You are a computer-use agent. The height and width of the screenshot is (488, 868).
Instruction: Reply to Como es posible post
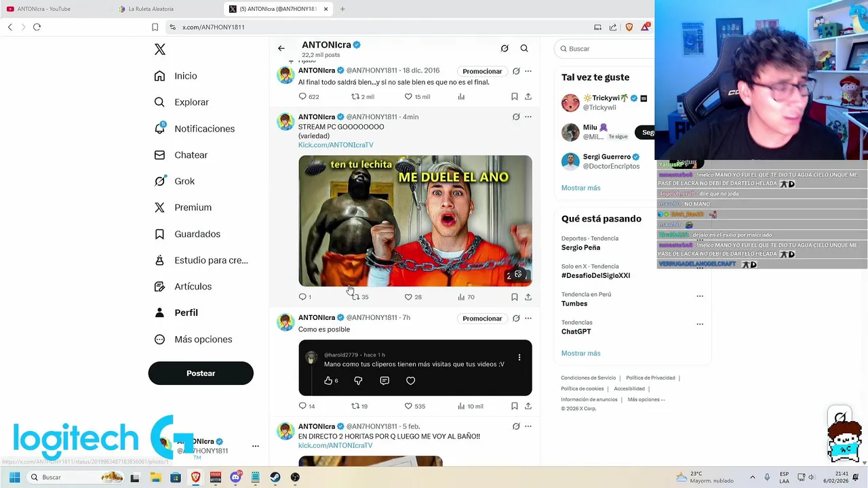tap(307, 407)
